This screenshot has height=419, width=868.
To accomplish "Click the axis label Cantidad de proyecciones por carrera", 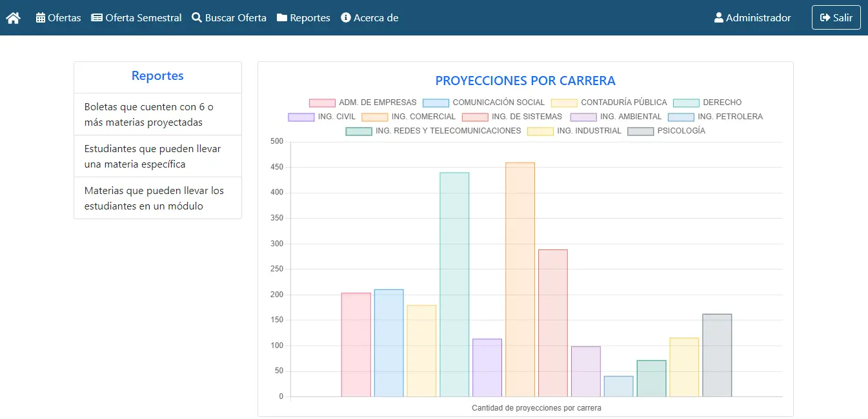I will 536,408.
